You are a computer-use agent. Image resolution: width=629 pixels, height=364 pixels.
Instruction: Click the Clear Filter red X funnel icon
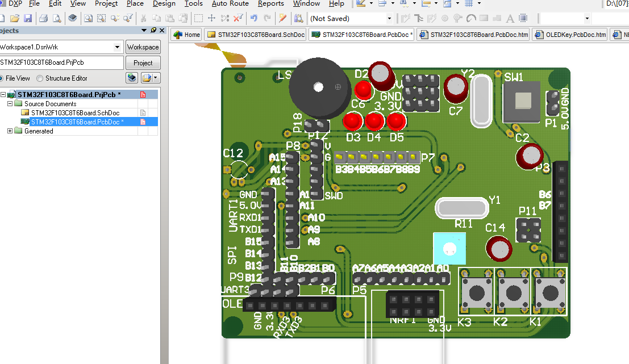pos(238,18)
